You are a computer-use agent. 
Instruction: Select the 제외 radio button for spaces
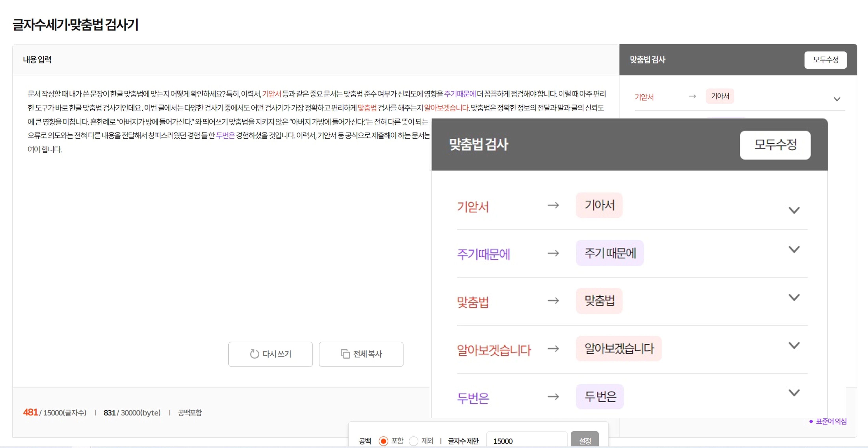[x=414, y=441]
